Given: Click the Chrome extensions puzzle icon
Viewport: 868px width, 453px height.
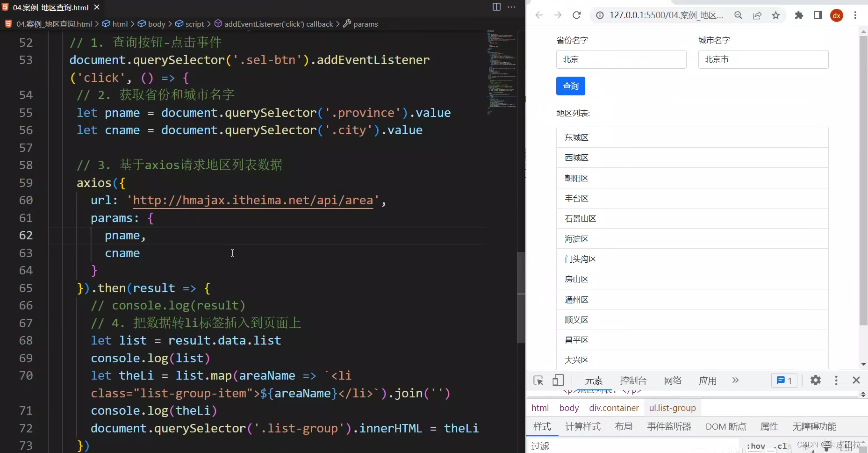Looking at the screenshot, I should click(799, 15).
